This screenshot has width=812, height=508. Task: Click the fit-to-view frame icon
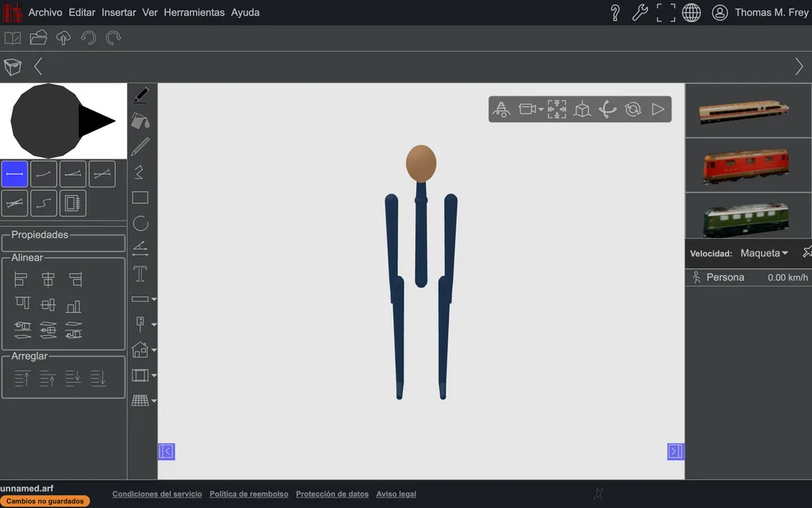coord(557,110)
